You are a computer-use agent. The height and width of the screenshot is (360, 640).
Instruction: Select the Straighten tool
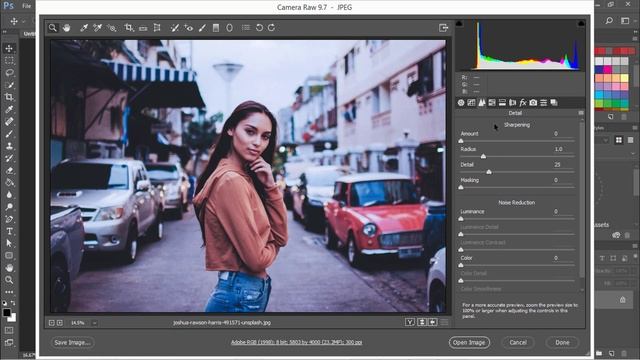coord(143,28)
